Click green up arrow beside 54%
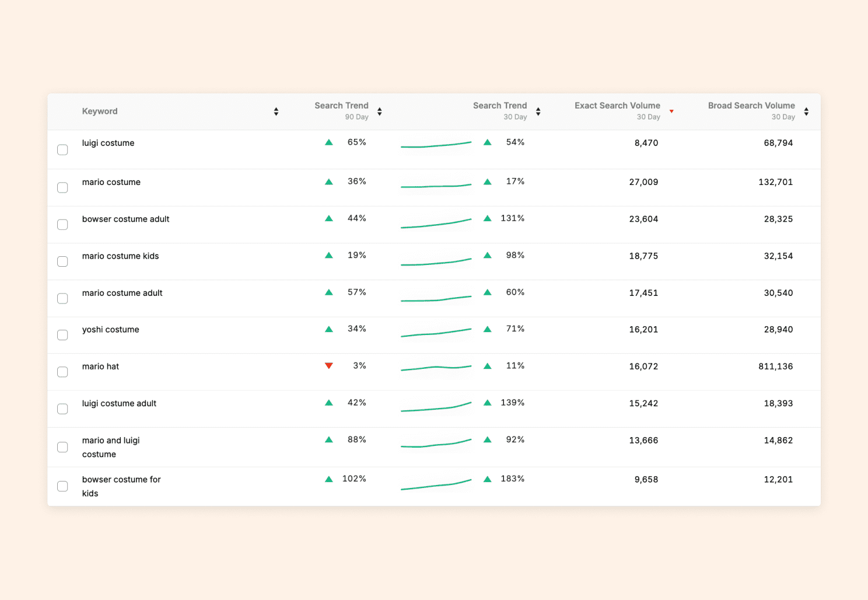 pyautogui.click(x=488, y=142)
